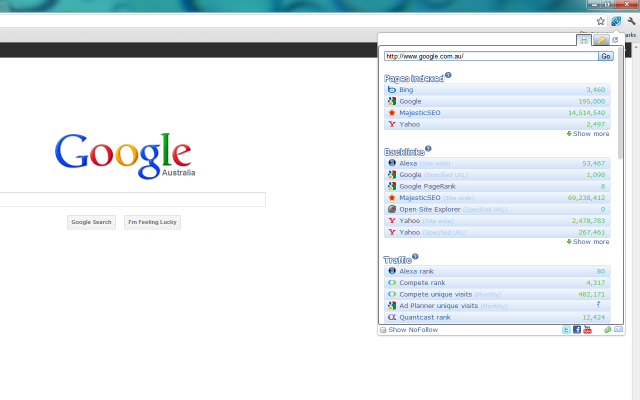Click Compete unique visits row icon
640x400 pixels.
pyautogui.click(x=392, y=294)
